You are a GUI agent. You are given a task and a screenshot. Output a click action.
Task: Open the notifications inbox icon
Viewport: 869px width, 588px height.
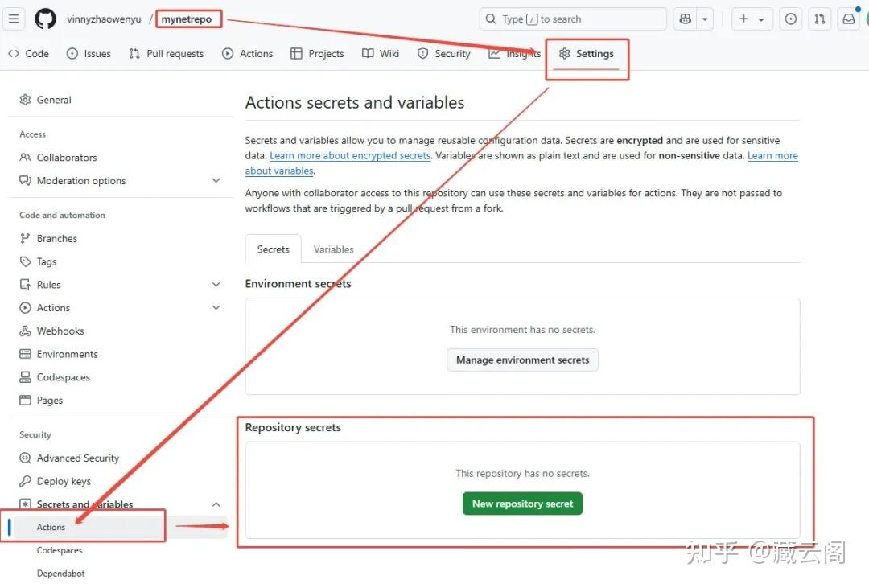pyautogui.click(x=848, y=19)
